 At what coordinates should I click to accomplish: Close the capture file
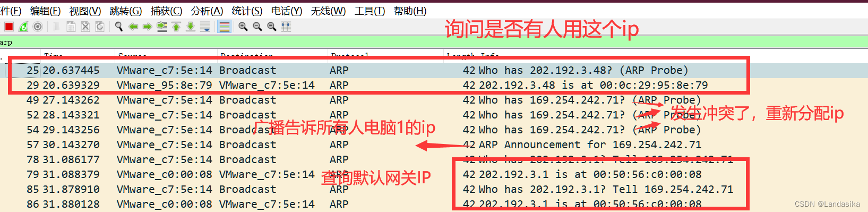(85, 27)
